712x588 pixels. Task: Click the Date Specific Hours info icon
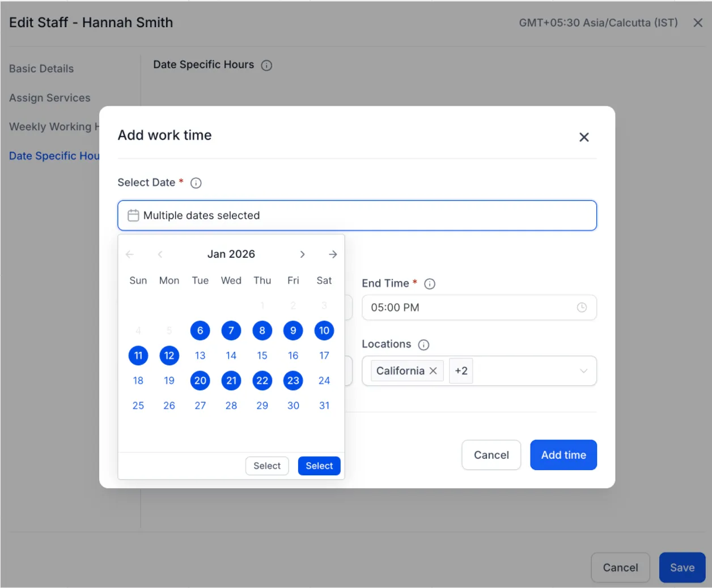pos(266,65)
